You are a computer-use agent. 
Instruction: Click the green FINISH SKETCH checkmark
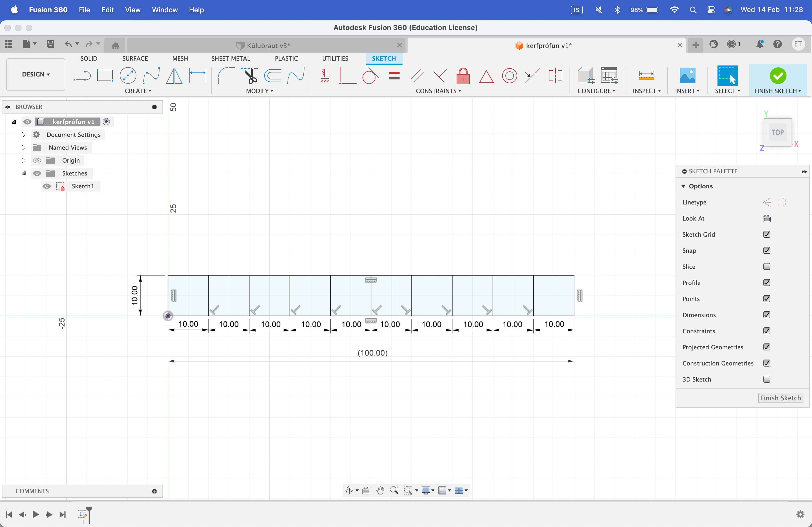[778, 75]
